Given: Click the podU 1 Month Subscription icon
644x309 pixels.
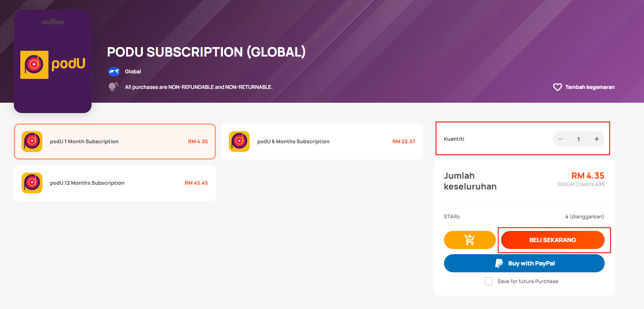Looking at the screenshot, I should [x=32, y=142].
